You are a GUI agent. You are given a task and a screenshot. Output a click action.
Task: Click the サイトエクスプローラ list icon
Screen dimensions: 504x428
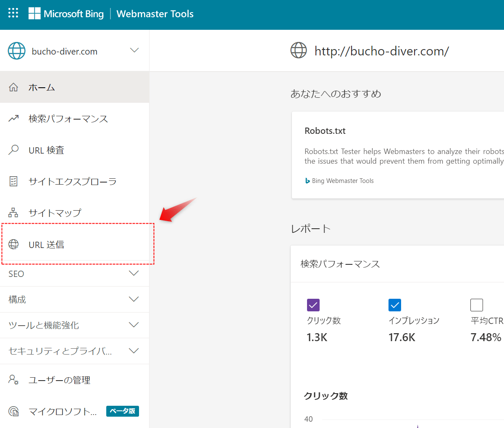coord(14,181)
